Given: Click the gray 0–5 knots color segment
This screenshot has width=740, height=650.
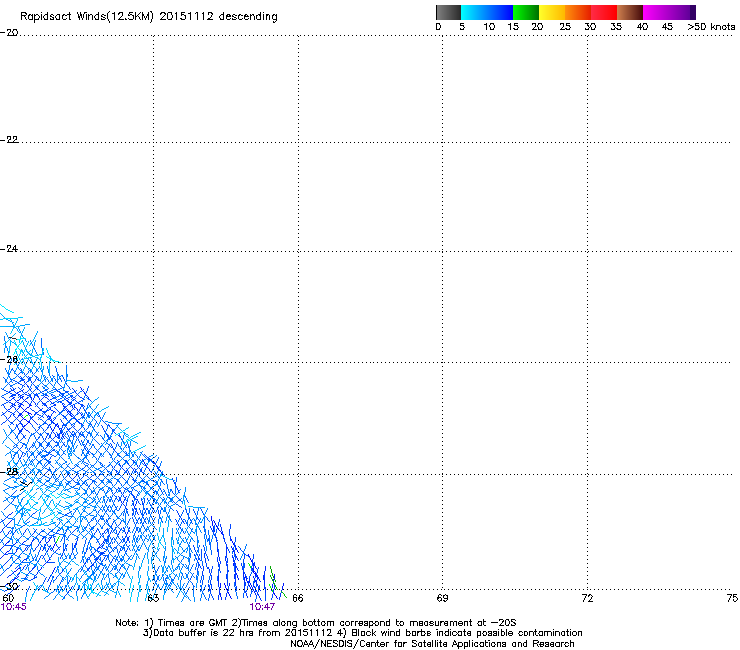Looking at the screenshot, I should click(x=448, y=12).
